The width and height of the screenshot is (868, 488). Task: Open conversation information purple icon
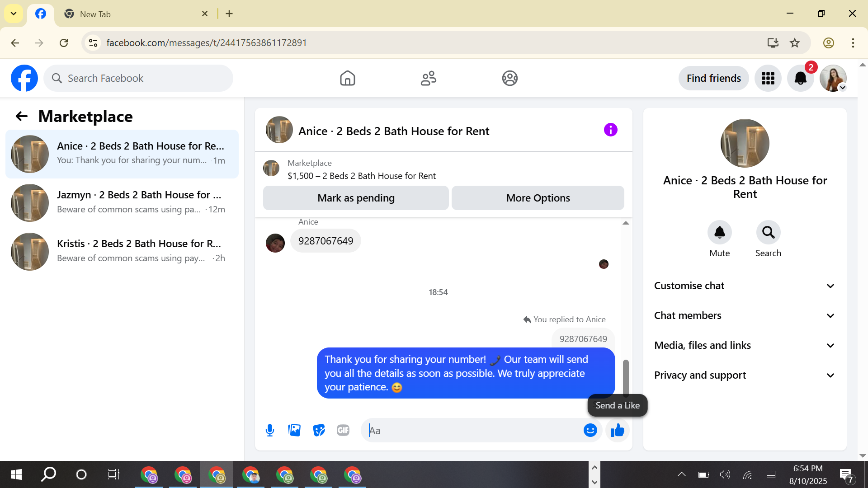click(610, 130)
